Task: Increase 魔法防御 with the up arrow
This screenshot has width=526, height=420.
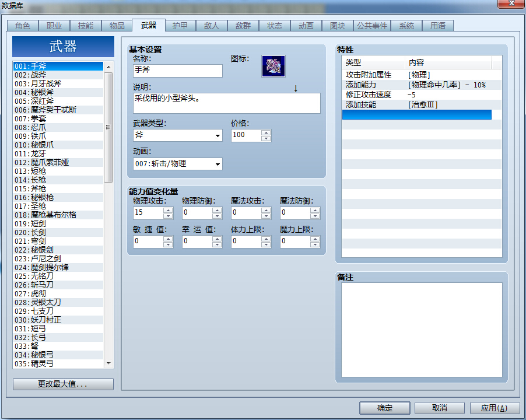Action: point(315,211)
